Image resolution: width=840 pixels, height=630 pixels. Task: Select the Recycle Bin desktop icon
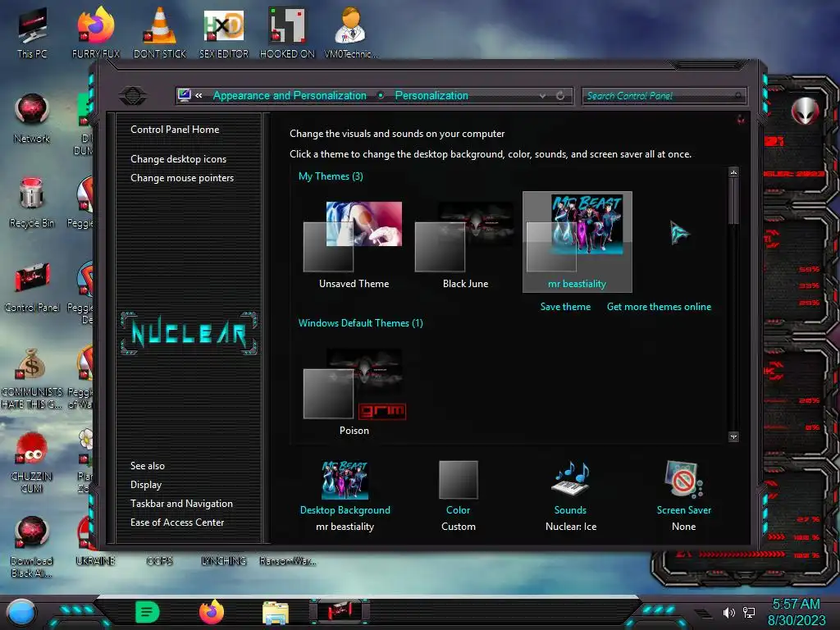[32, 203]
